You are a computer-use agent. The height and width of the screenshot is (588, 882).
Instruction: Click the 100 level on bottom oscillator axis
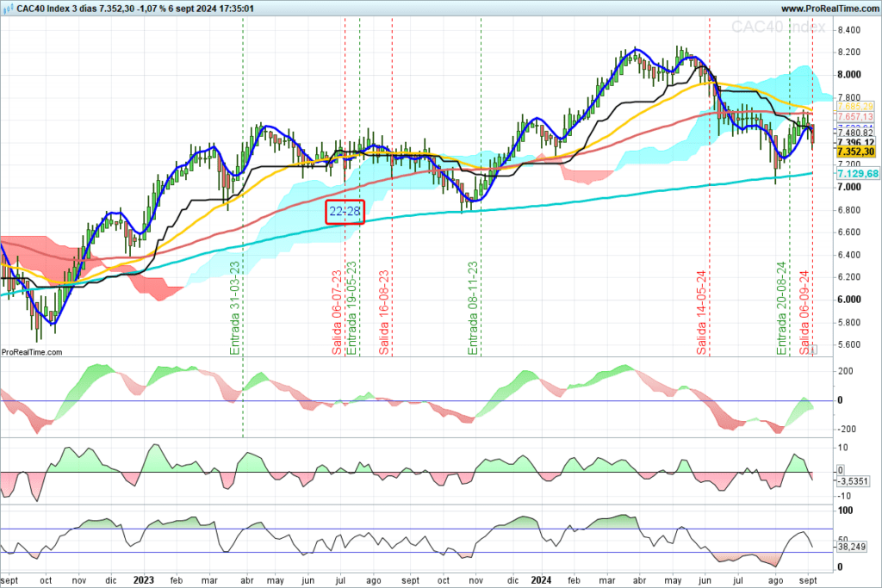(x=846, y=511)
